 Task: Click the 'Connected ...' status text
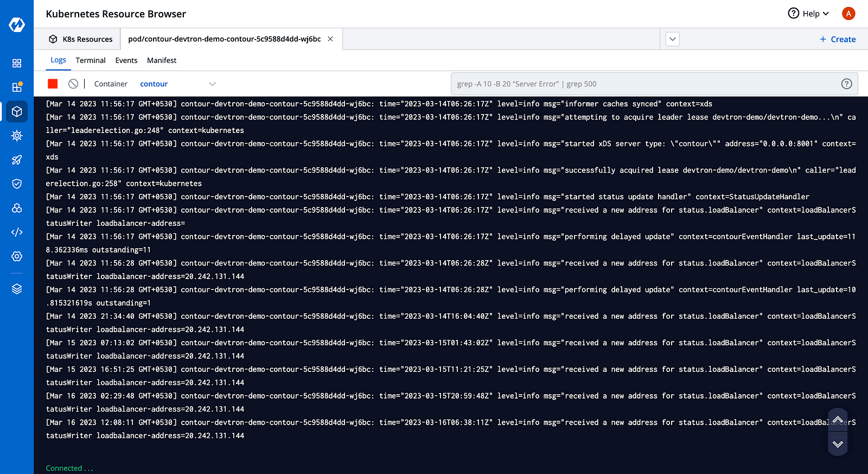[x=69, y=468]
